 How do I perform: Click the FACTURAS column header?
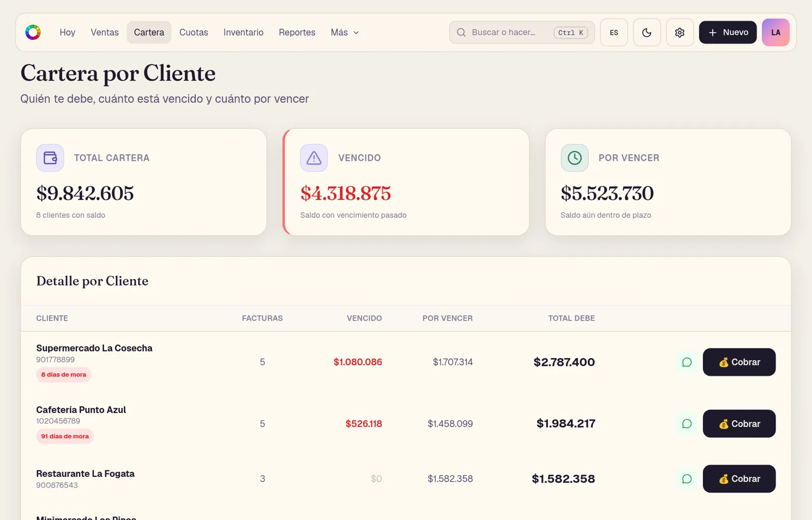coord(262,319)
